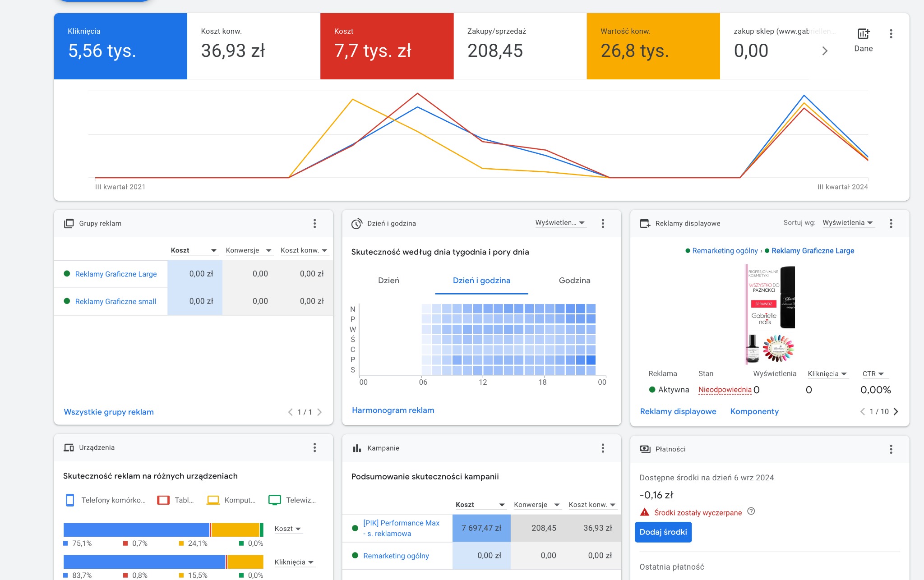Open the chart data editor icon near Dane
The width and height of the screenshot is (924, 580).
coord(863,33)
